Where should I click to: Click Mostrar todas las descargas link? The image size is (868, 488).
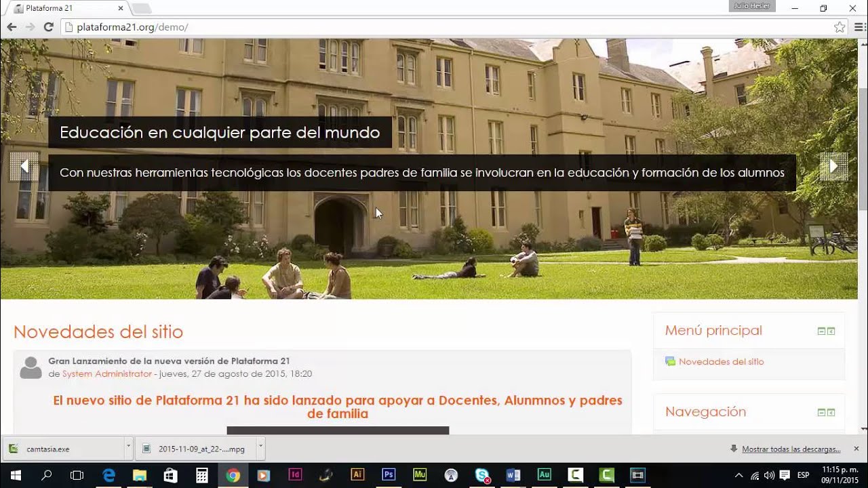[791, 449]
